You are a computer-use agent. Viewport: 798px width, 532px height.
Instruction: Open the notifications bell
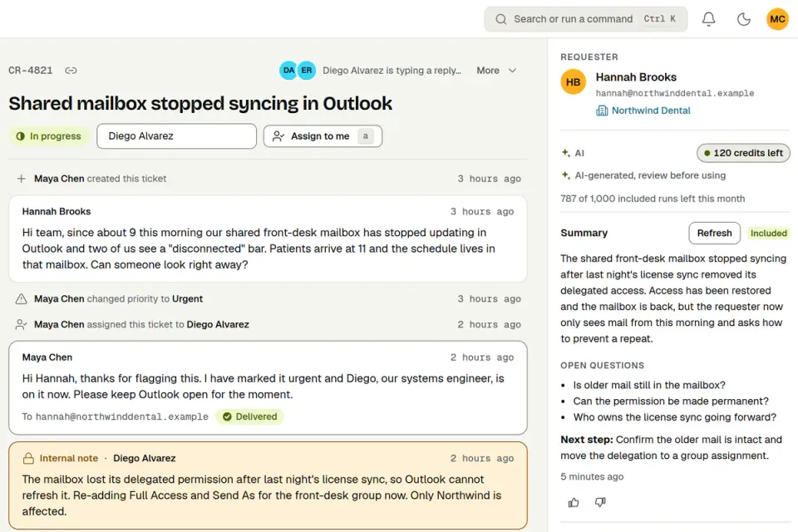pos(708,19)
